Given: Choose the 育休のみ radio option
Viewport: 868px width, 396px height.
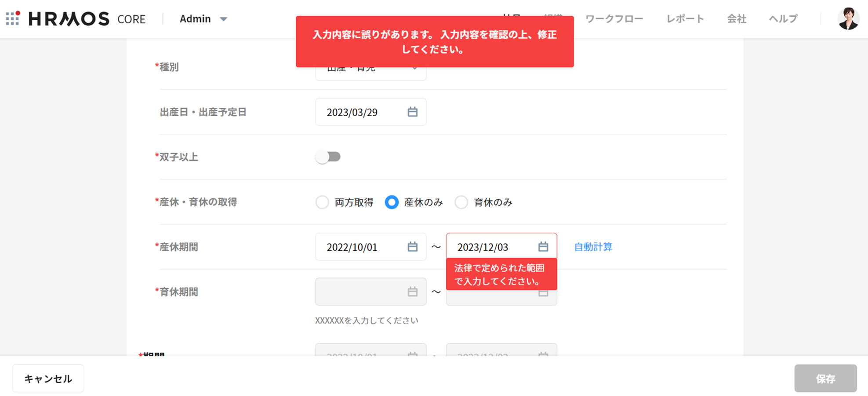Looking at the screenshot, I should point(461,202).
